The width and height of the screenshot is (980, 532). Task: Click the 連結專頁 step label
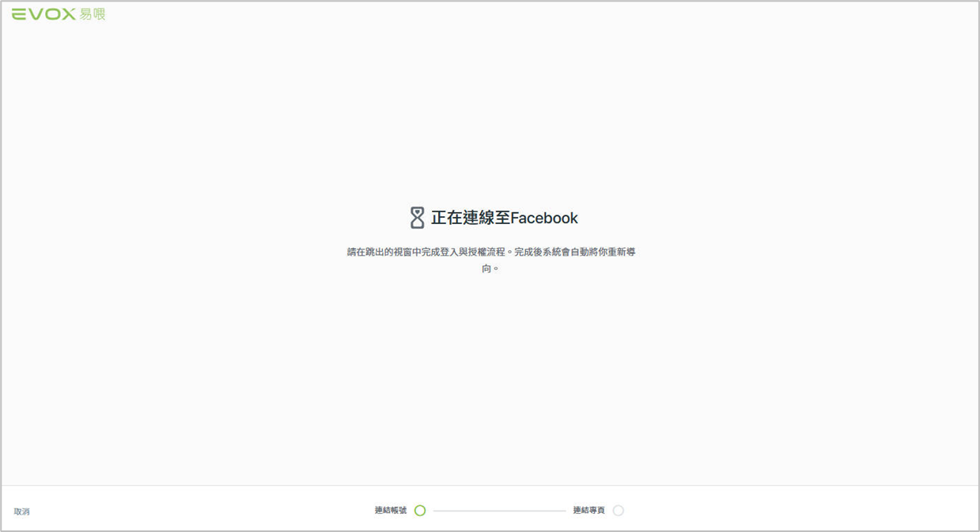click(x=589, y=511)
